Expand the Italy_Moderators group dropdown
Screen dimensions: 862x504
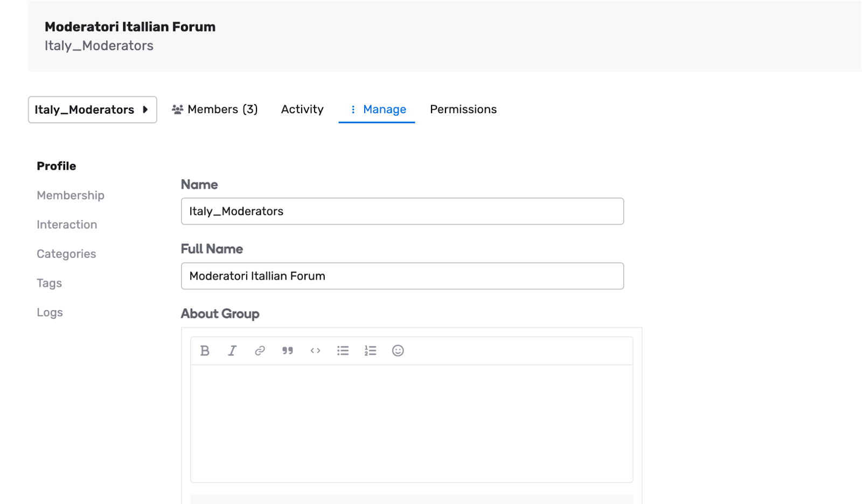92,110
